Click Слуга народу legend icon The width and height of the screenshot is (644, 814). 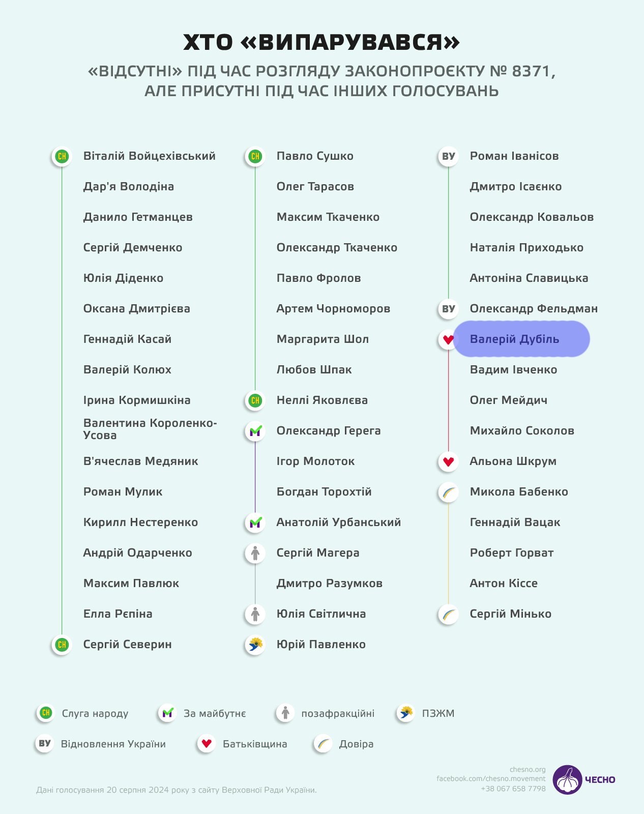(x=46, y=713)
